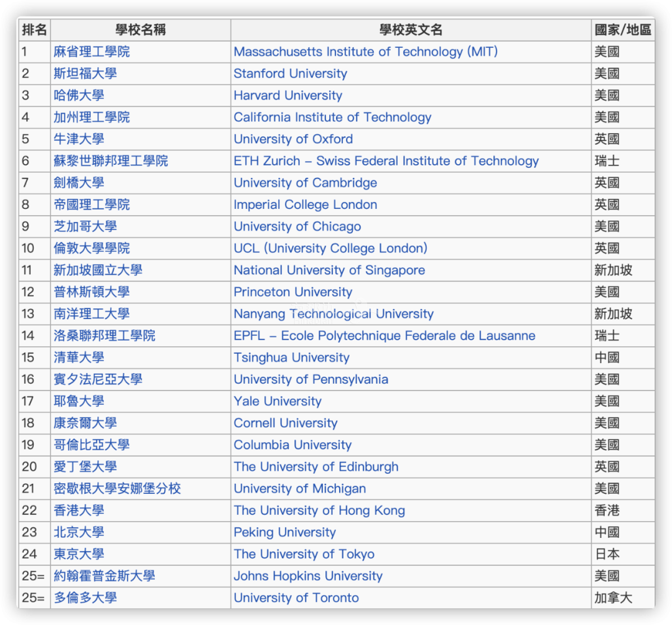Click the 南洋理工大學 link

point(91,314)
